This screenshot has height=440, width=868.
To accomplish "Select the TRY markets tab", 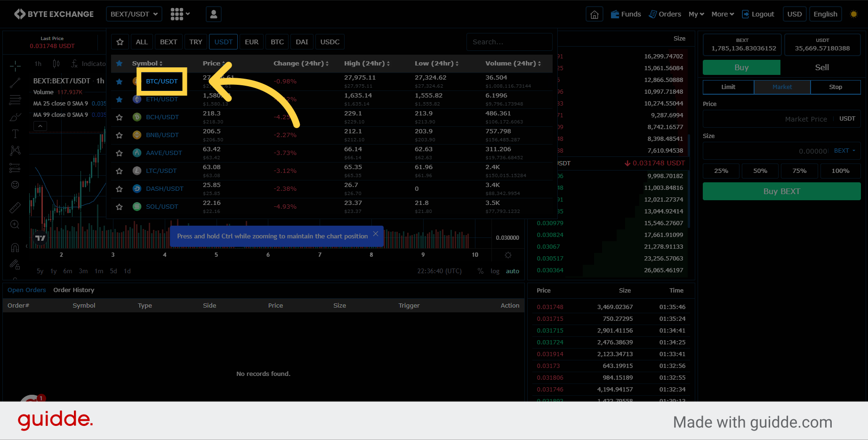I will click(x=196, y=42).
